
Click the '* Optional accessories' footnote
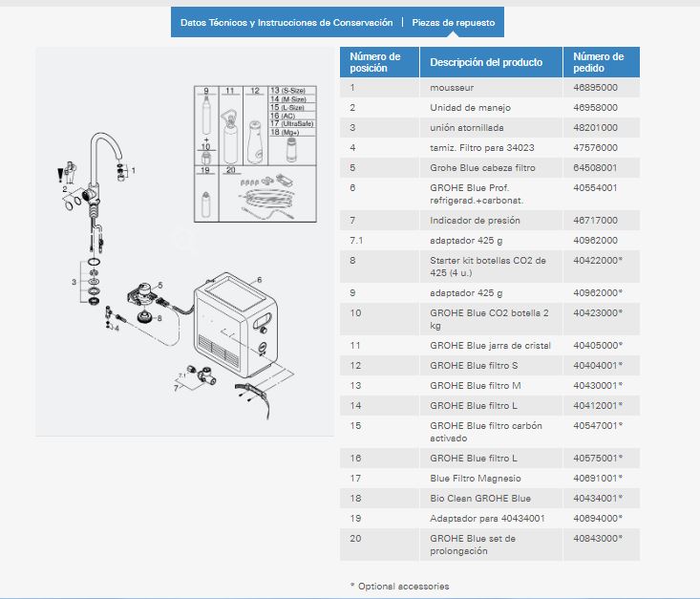(x=399, y=586)
